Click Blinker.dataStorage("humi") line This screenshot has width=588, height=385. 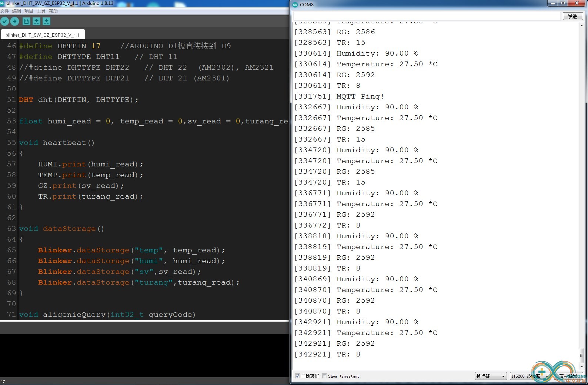point(131,261)
